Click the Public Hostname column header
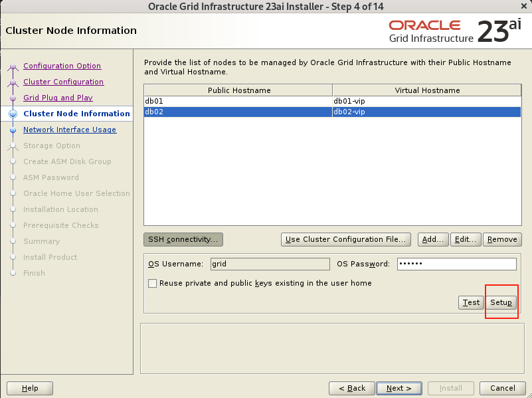Image resolution: width=532 pixels, height=398 pixels. [238, 90]
